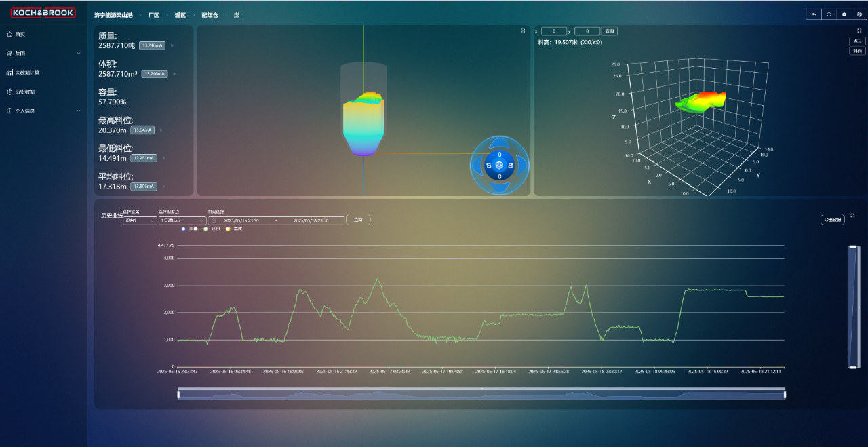Click the center cube of the view navigator
The width and height of the screenshot is (868, 447).
[x=500, y=166]
